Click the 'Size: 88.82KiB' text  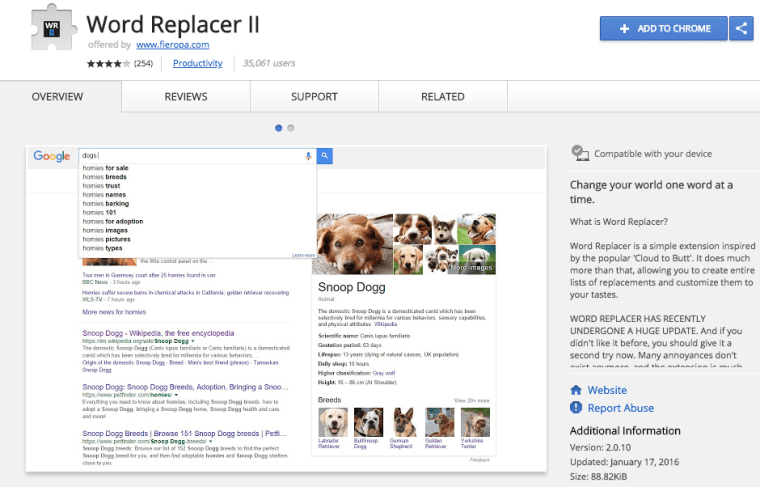(598, 477)
